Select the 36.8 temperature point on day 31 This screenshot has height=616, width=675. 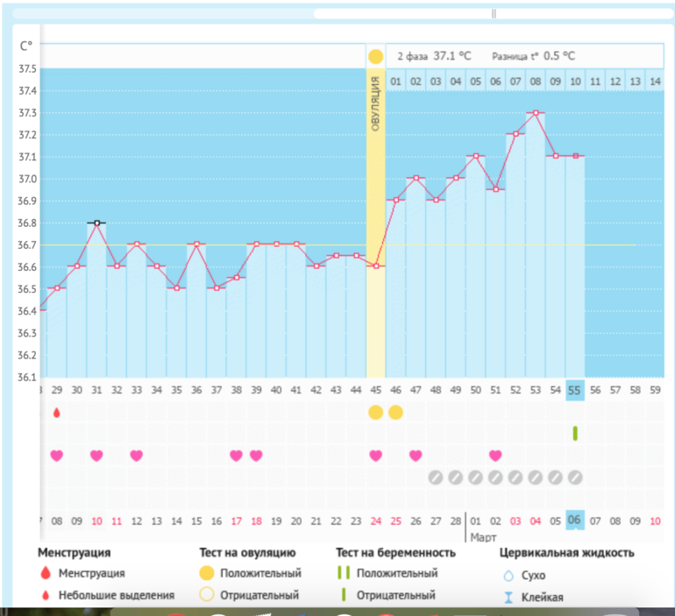96,223
